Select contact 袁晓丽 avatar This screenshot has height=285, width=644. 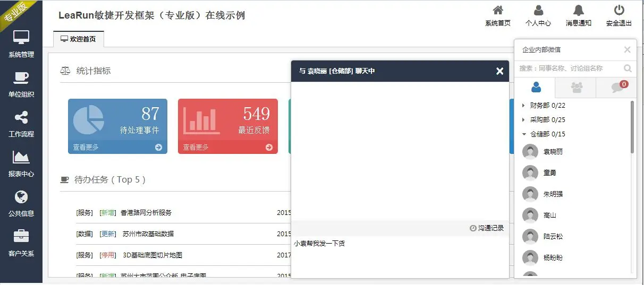pyautogui.click(x=530, y=152)
